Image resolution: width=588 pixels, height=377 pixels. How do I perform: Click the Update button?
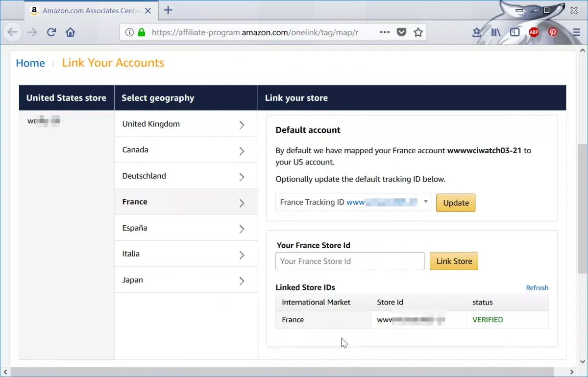pyautogui.click(x=456, y=203)
